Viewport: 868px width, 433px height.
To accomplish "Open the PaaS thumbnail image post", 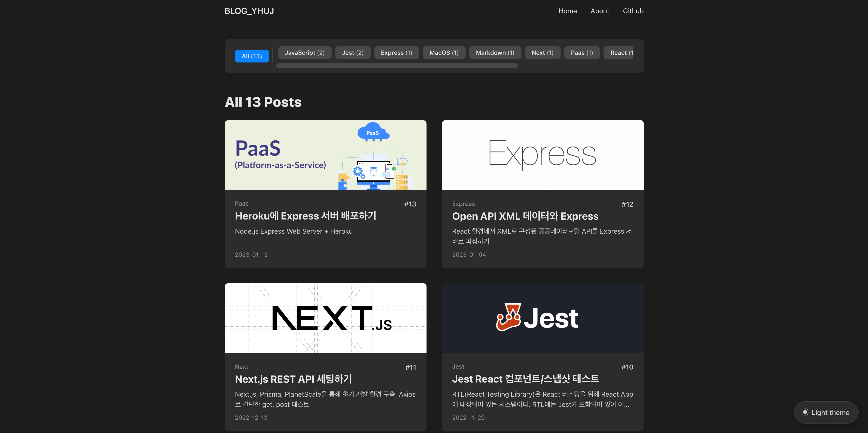I will 325,155.
